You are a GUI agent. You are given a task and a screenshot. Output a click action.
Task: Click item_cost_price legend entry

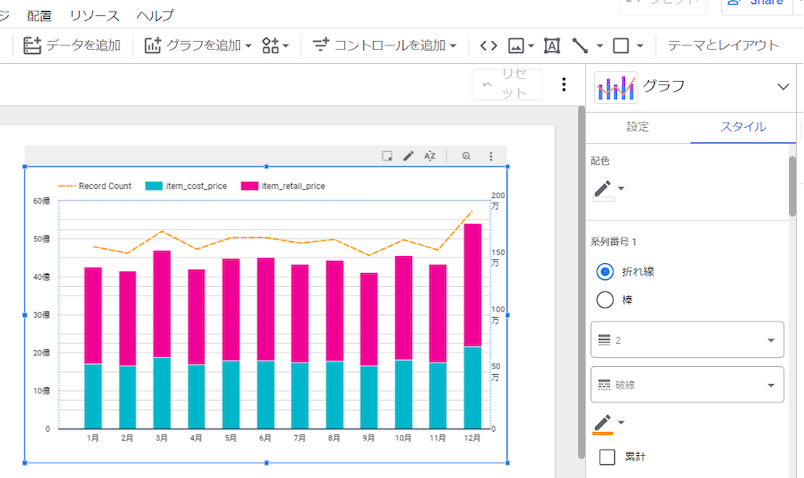click(186, 186)
